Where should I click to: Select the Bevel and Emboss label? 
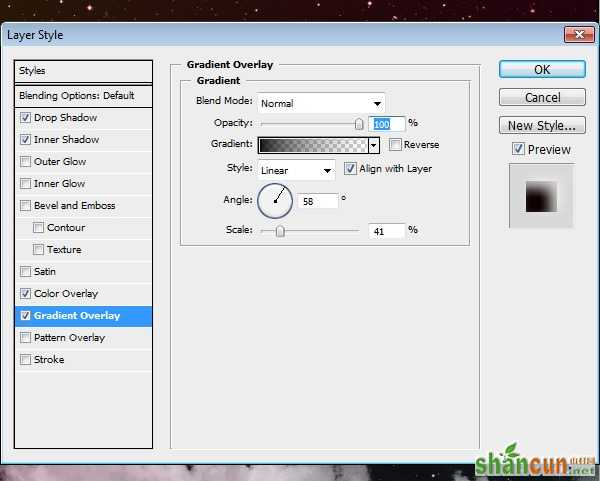coord(75,205)
